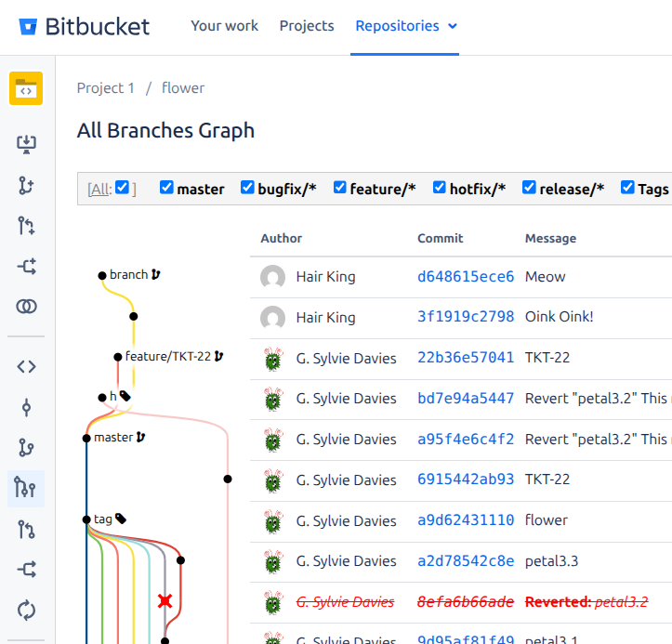Click the red X reverted commit marker

point(165,601)
